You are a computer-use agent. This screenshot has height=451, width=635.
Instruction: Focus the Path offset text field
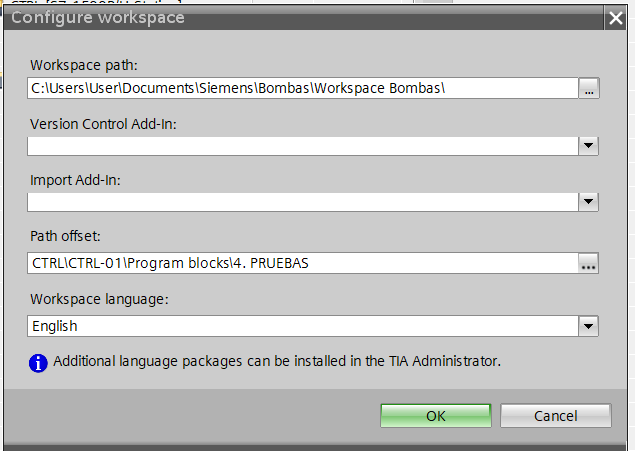pyautogui.click(x=300, y=264)
